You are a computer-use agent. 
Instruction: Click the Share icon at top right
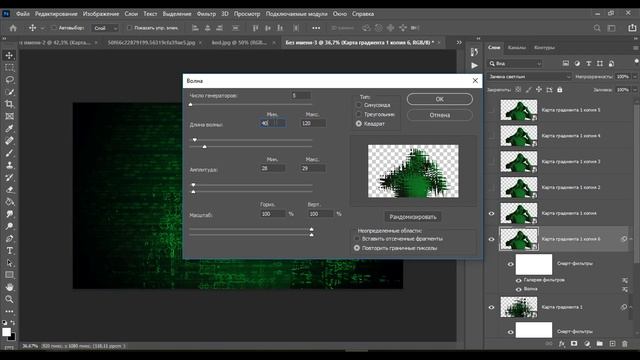632,28
